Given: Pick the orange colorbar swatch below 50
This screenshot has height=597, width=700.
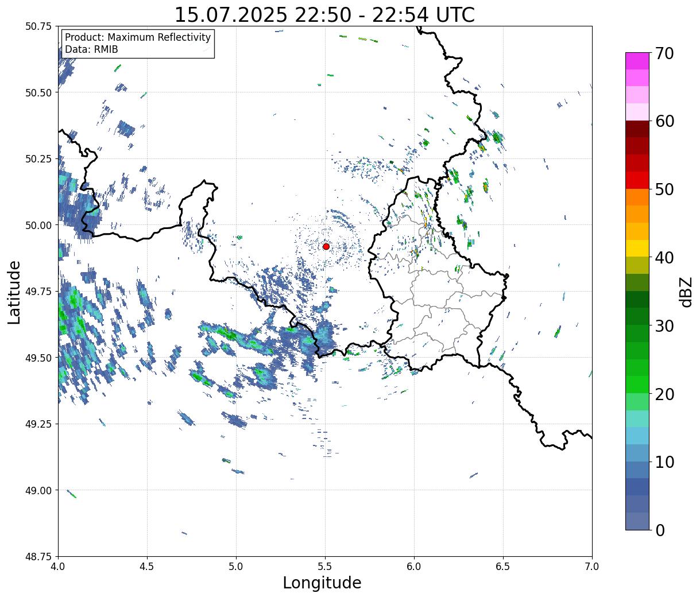Looking at the screenshot, I should [637, 197].
